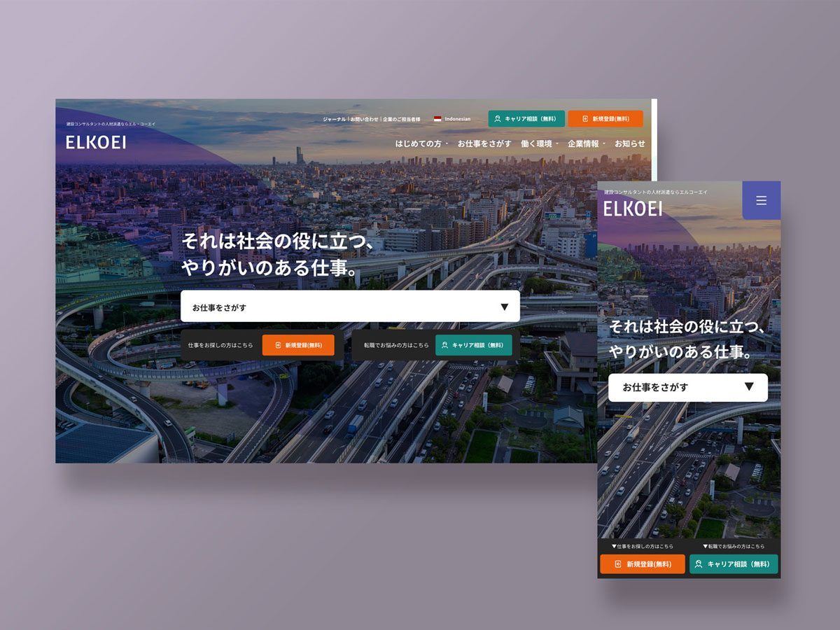Click person icon on header キャリア相談 button
The width and height of the screenshot is (840, 630).
498,119
